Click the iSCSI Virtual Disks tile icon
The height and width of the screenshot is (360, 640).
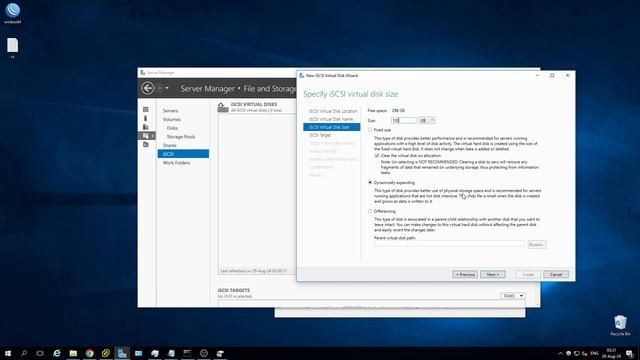[223, 107]
